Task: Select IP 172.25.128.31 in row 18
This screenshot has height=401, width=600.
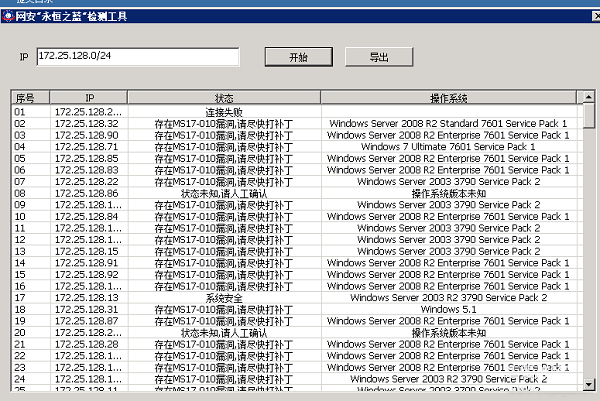Action: pos(87,309)
